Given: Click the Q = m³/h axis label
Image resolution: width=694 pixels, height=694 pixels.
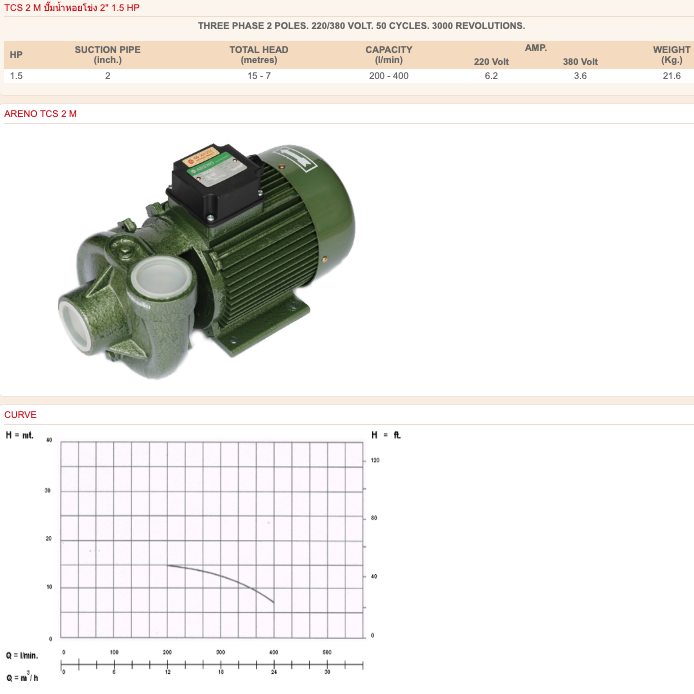Looking at the screenshot, I should (22, 677).
